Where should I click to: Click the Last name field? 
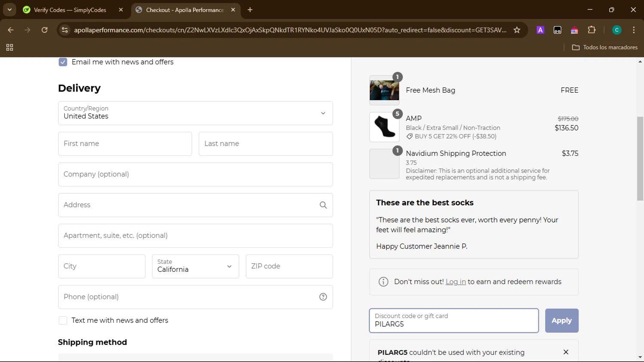[266, 144]
